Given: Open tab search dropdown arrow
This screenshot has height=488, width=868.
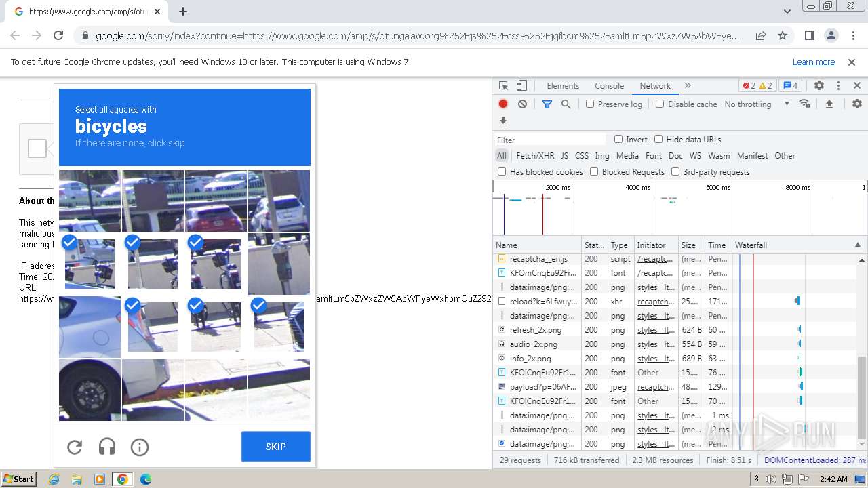Looking at the screenshot, I should pyautogui.click(x=787, y=12).
